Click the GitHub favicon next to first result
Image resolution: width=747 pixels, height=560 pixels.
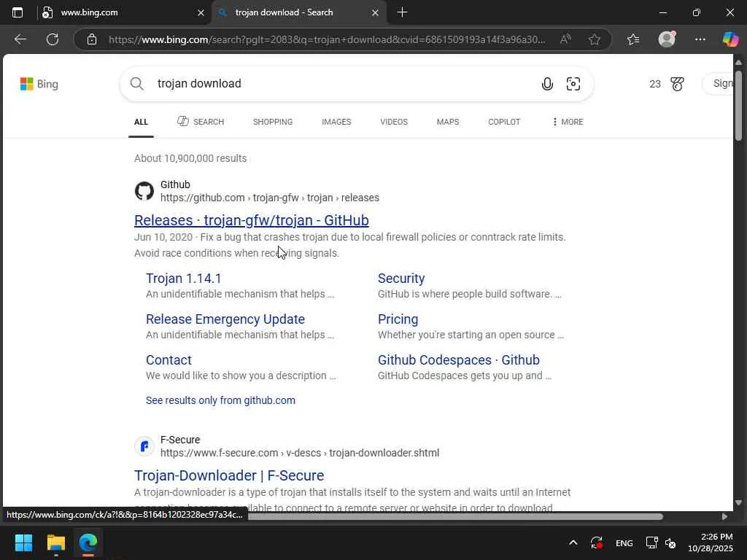(x=144, y=191)
